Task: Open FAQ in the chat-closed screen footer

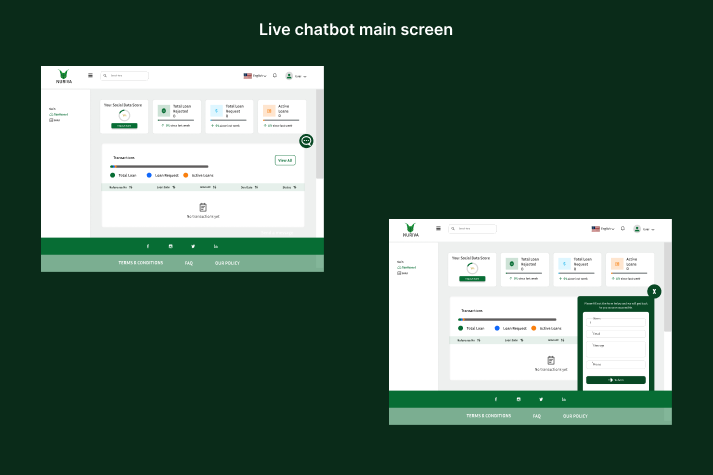Action: (188, 263)
